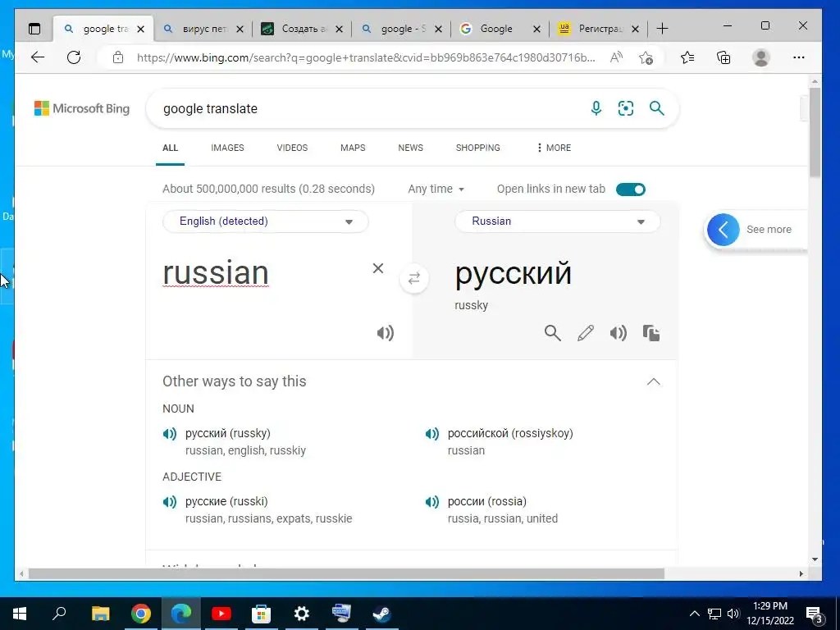Close the google tra browser tab
This screenshot has height=630, width=840.
pyautogui.click(x=140, y=29)
